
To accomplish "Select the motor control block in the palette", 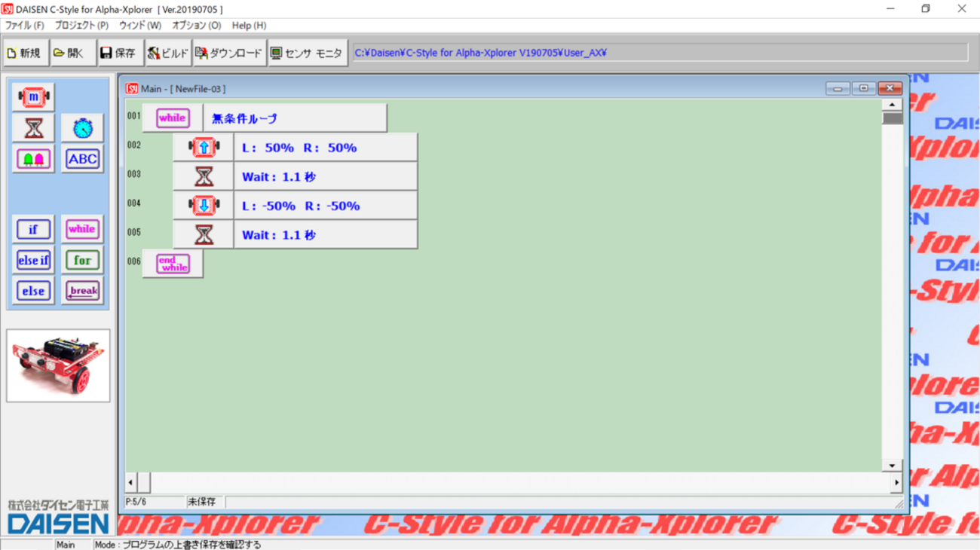I will [x=33, y=97].
